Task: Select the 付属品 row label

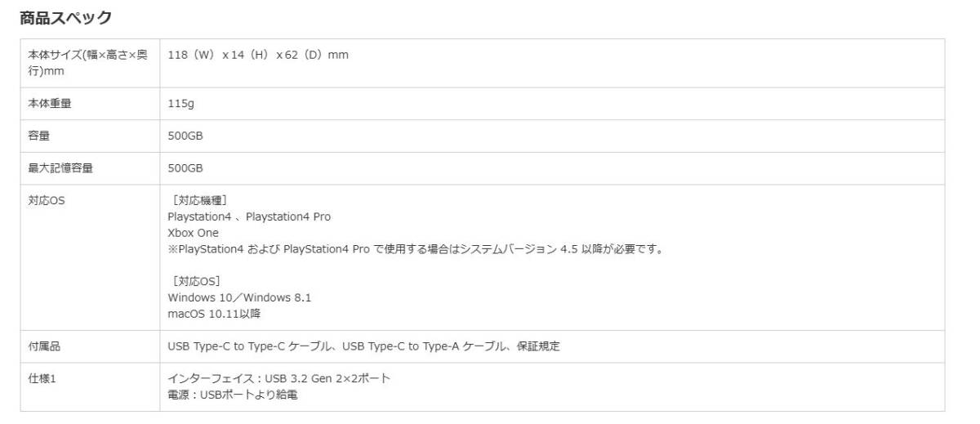Action: tap(44, 346)
